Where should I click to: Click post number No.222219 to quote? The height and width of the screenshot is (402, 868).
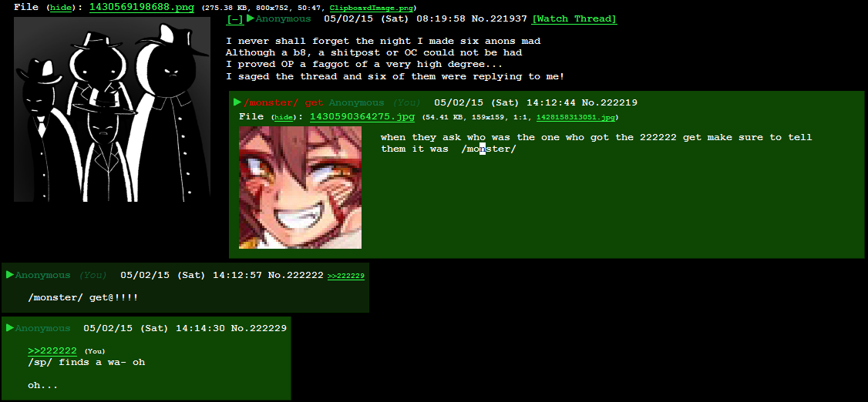point(610,102)
